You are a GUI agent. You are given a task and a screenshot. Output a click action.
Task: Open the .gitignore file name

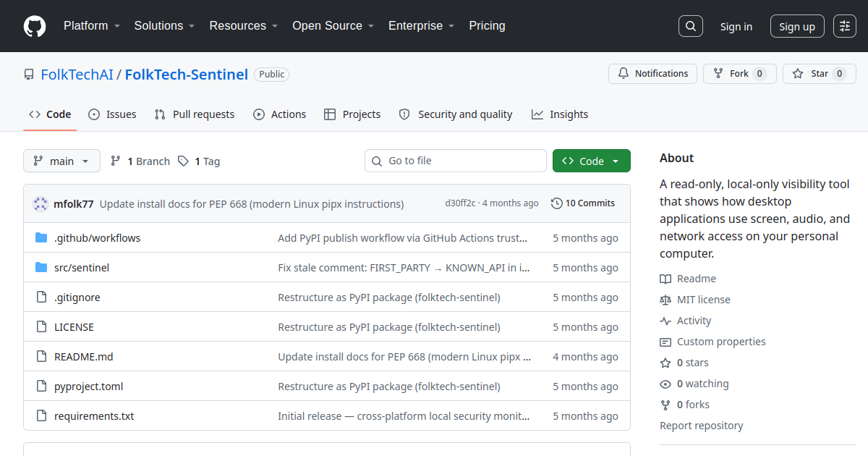pos(77,297)
